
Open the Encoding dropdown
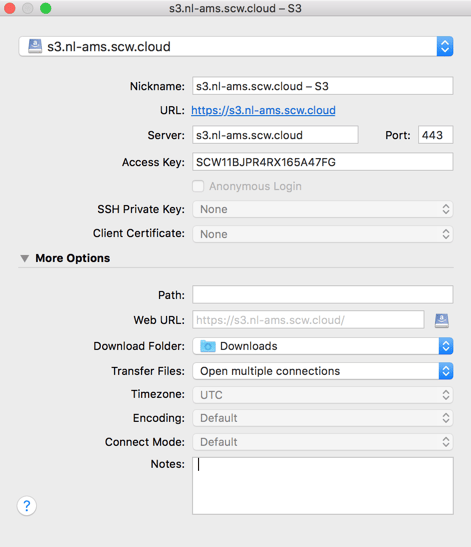coord(323,418)
